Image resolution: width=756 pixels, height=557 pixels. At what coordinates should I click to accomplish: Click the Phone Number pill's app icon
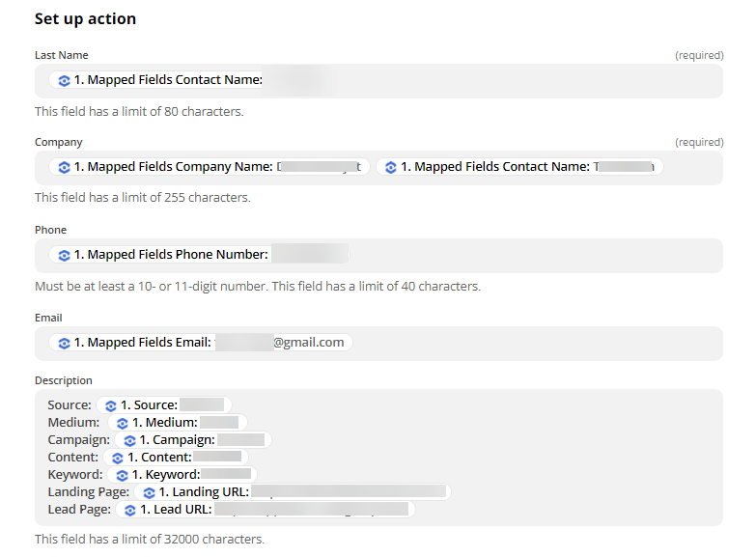coord(64,255)
